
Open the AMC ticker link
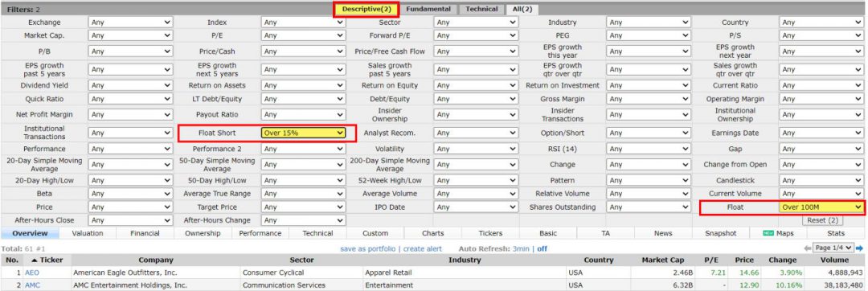coord(33,285)
